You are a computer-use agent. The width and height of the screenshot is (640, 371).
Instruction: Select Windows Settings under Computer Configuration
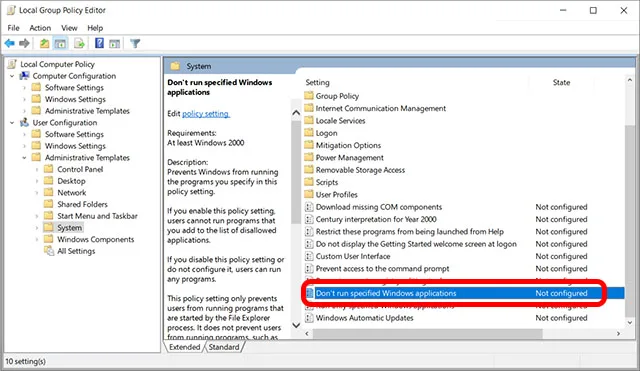click(75, 99)
